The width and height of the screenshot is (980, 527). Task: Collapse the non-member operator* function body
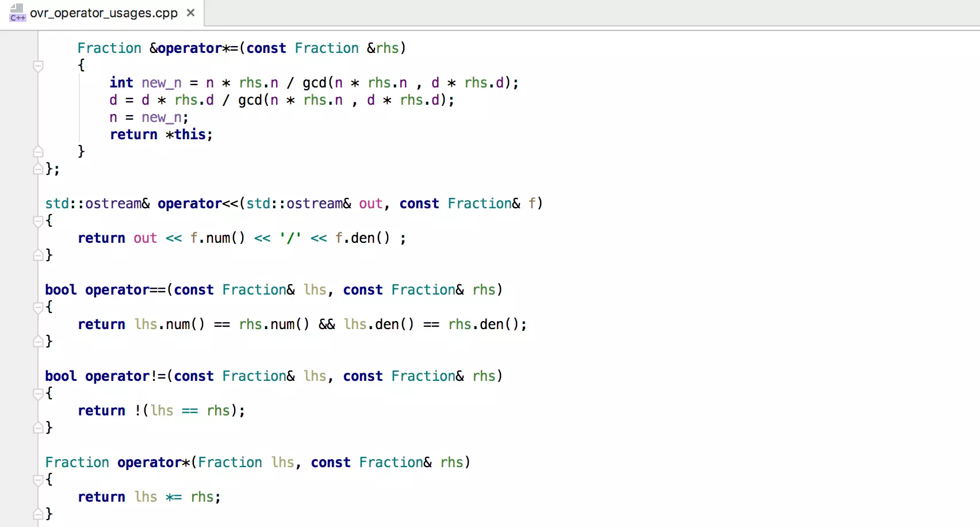(39, 480)
